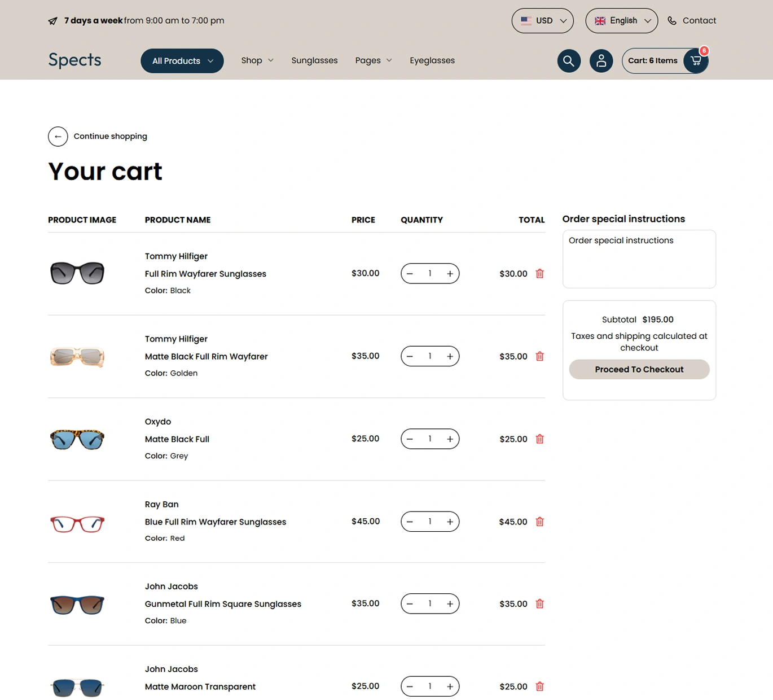The width and height of the screenshot is (773, 700).
Task: Click the shopping cart icon with badge
Action: pos(696,60)
